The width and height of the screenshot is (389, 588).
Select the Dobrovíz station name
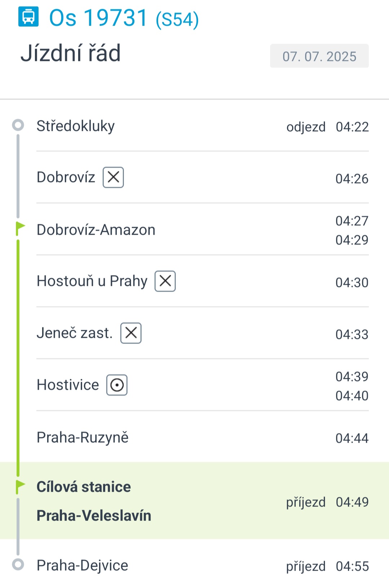point(66,177)
